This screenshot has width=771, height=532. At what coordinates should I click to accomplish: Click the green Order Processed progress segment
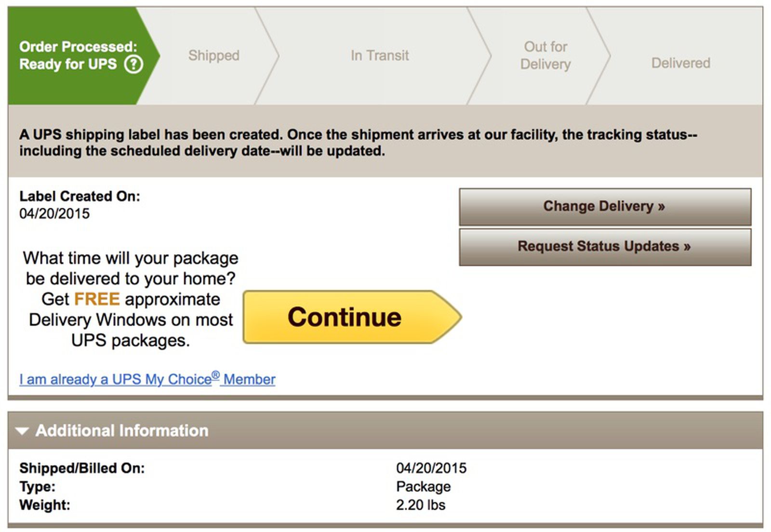tap(72, 55)
